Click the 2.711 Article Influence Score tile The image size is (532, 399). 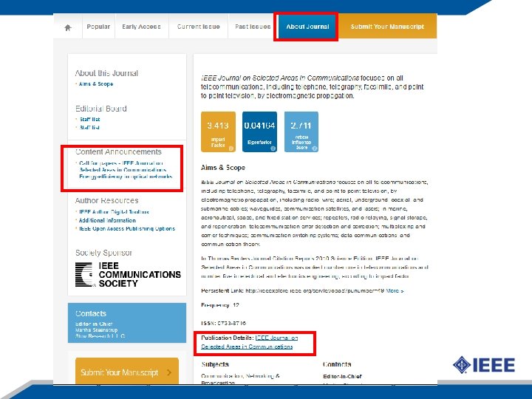point(301,132)
